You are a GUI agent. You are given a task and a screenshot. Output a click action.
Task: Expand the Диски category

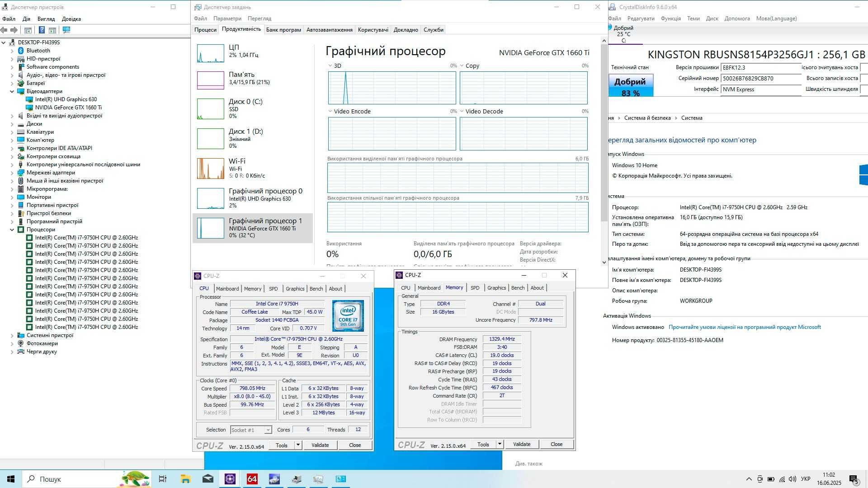(12, 124)
